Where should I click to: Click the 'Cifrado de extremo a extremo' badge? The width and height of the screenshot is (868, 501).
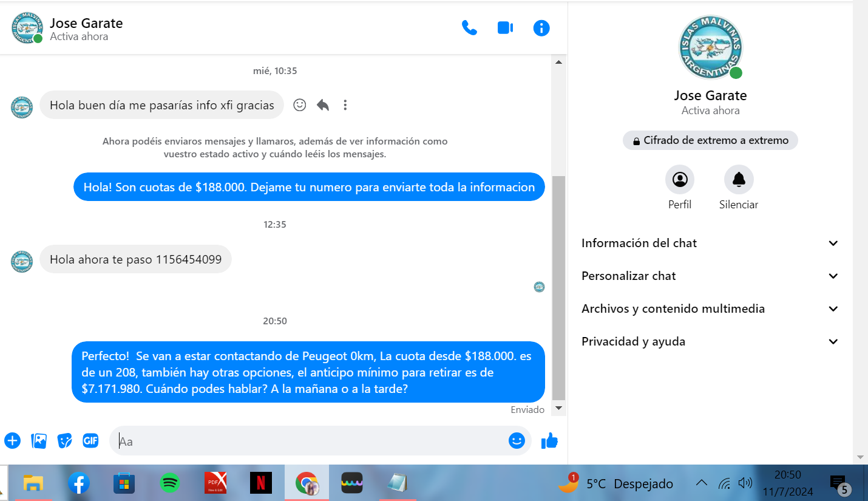tap(710, 140)
